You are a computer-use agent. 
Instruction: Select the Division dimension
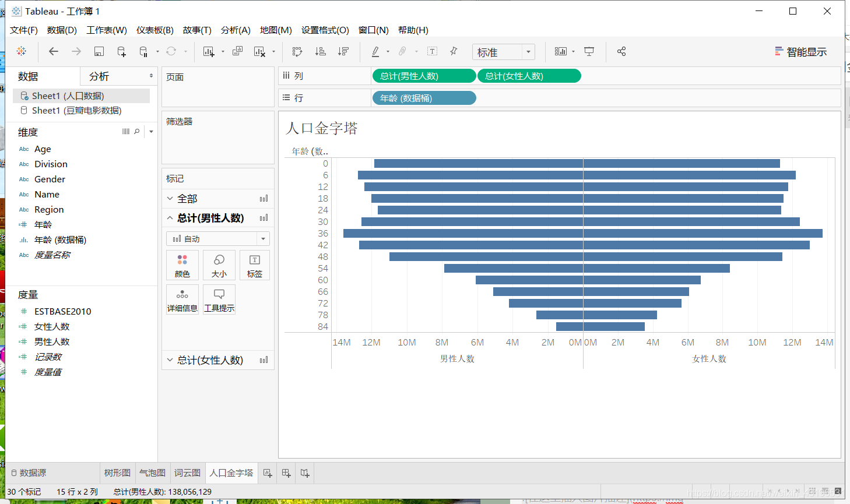pyautogui.click(x=51, y=164)
